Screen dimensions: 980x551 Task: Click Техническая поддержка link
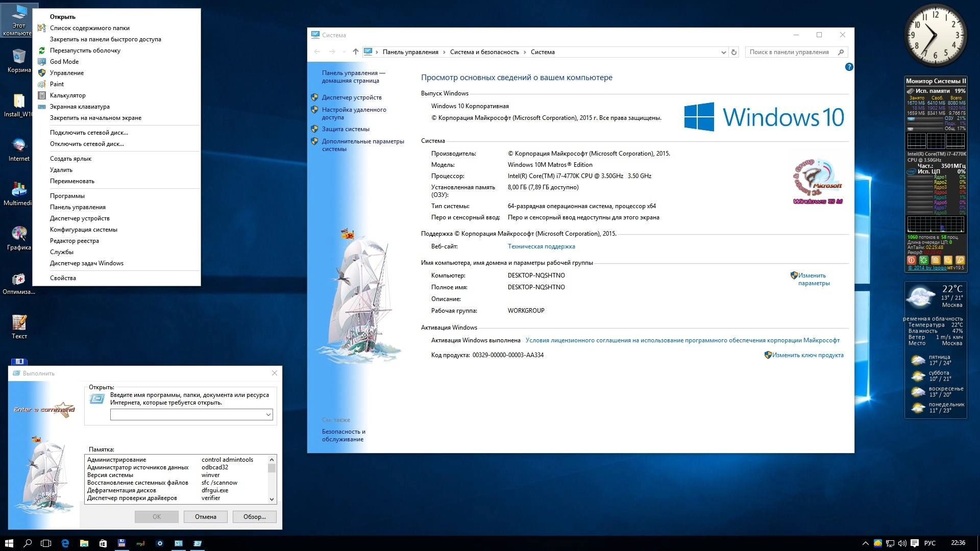click(541, 246)
